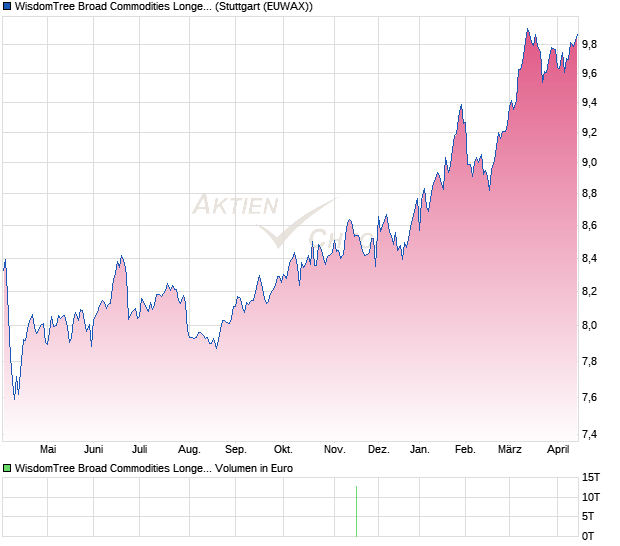Click the 0T volume axis label

(592, 534)
